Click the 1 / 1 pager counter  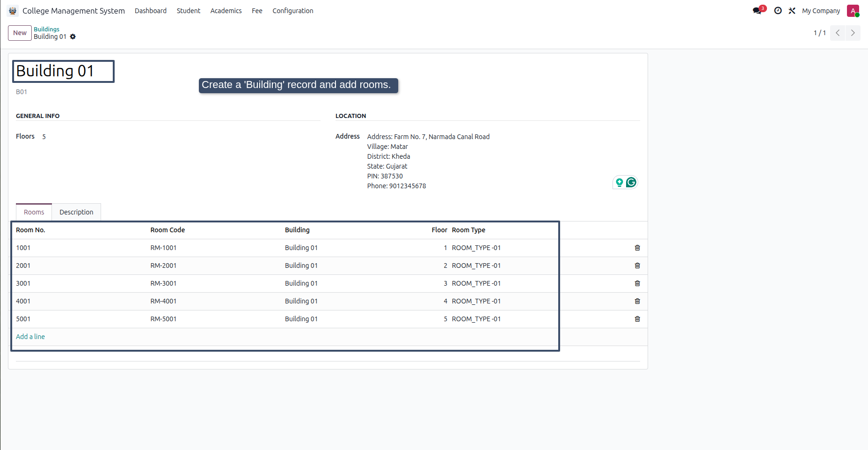(819, 33)
